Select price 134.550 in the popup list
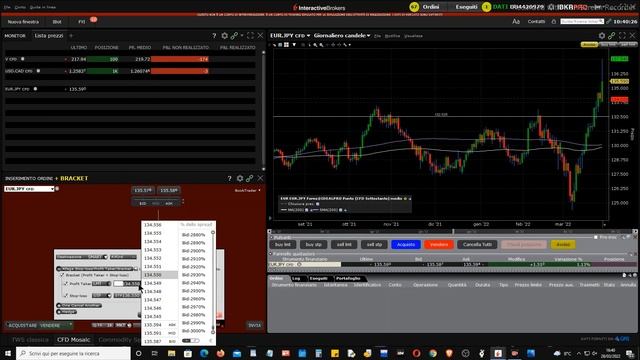Screen dimensions: 640x360 (160, 275)
